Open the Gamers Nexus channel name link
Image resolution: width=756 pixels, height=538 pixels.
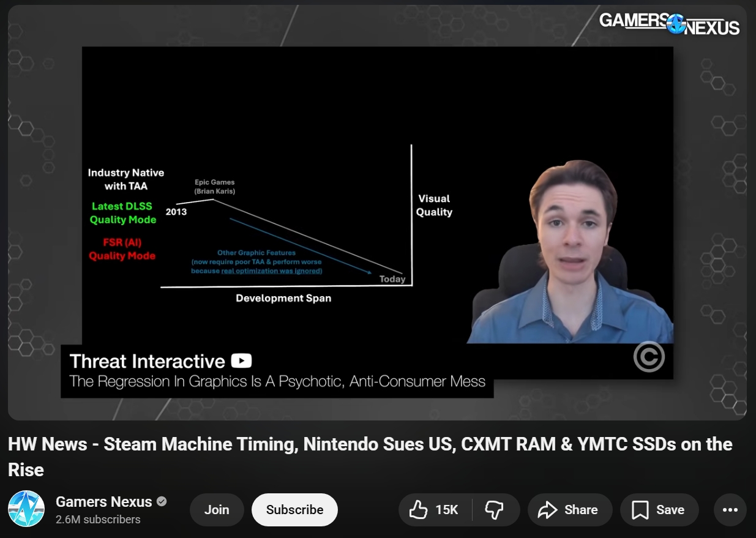click(103, 502)
